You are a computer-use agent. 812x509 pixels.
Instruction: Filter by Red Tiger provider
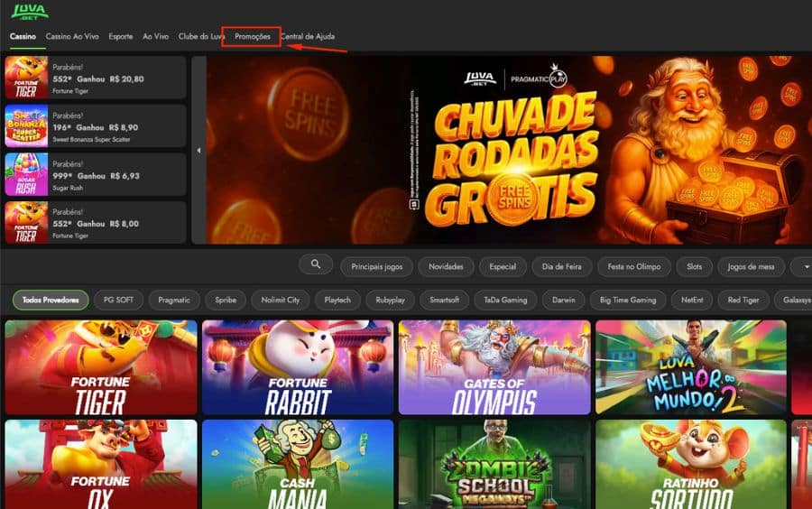pos(743,300)
